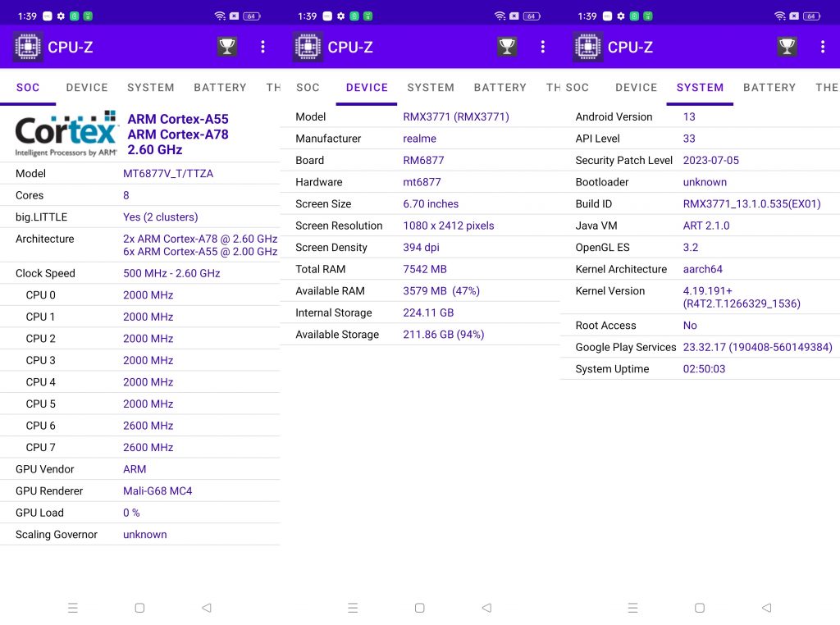Tap the recent apps button on the DEVICE screen
The image size is (840, 625).
(x=353, y=608)
